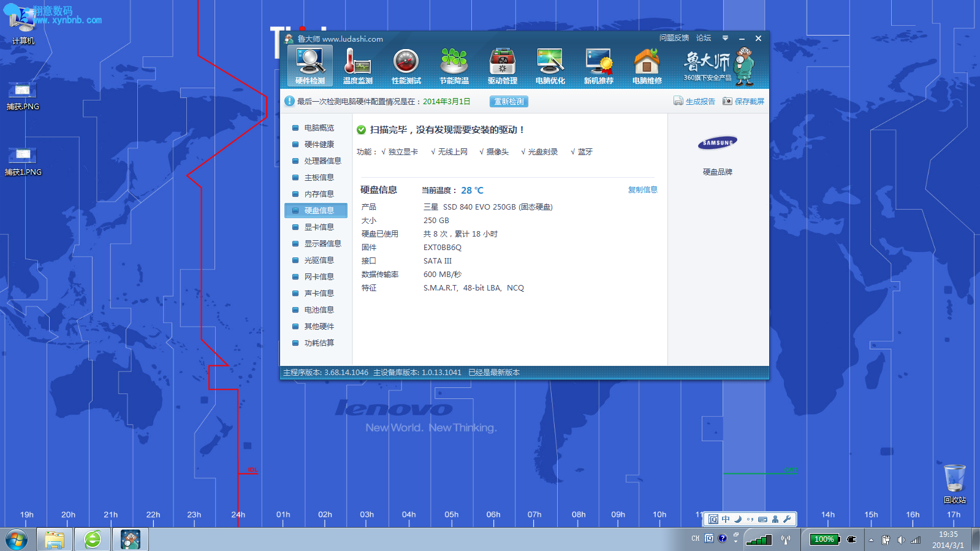980x551 pixels.
Task: Click the Show desktop strip
Action: pyautogui.click(x=976, y=540)
